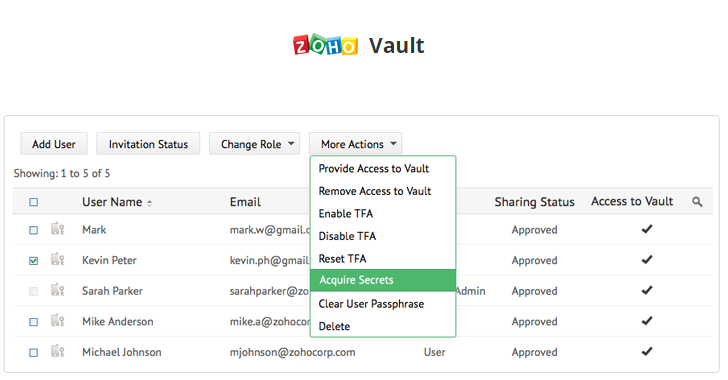Screen dimensions: 728x380
Task: Click the Sharing Status column header
Action: (534, 202)
